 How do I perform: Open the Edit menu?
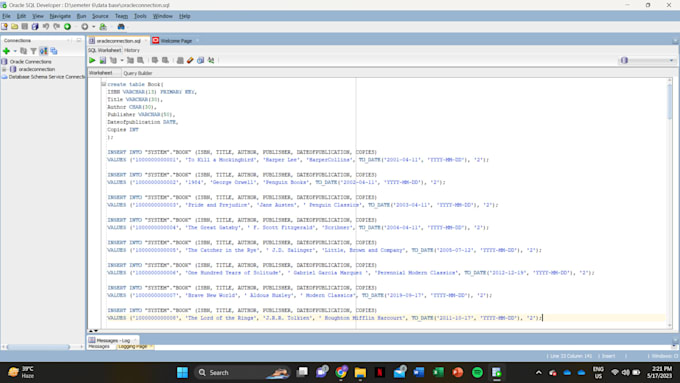pos(21,16)
